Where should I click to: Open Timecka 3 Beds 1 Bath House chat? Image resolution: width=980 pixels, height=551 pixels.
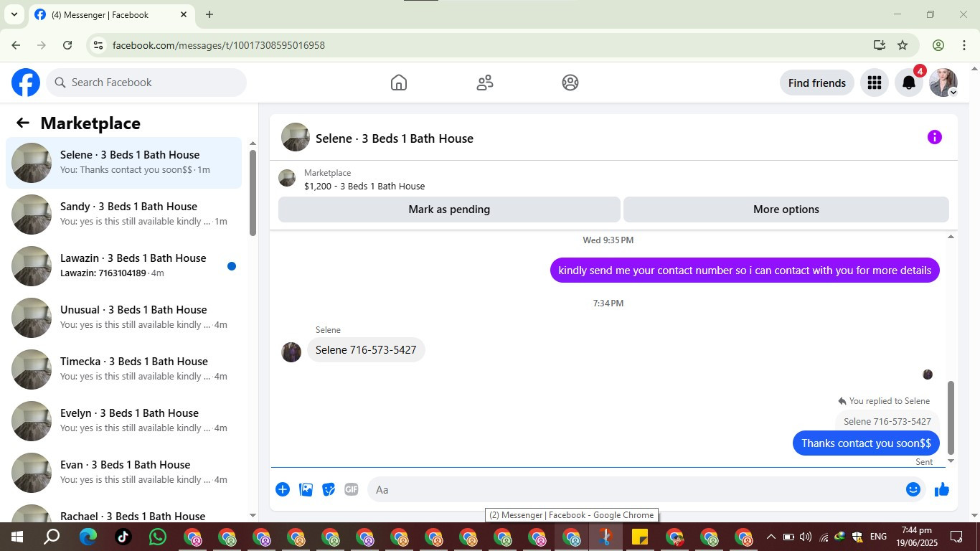(124, 369)
